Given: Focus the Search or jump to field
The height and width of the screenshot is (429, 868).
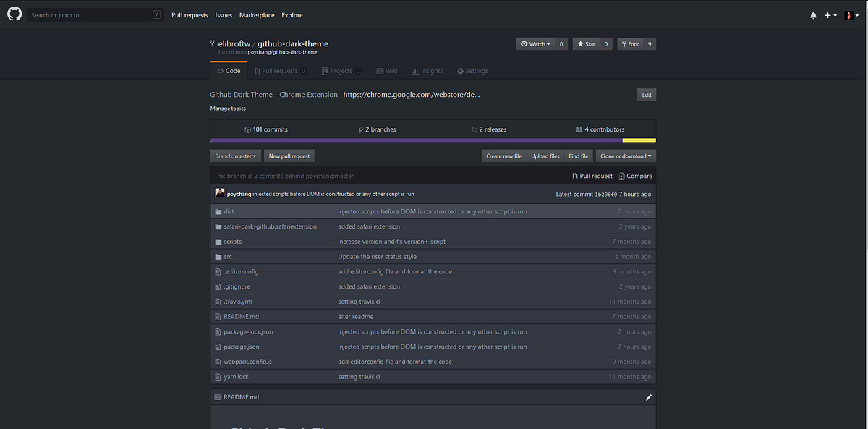Looking at the screenshot, I should 95,14.
